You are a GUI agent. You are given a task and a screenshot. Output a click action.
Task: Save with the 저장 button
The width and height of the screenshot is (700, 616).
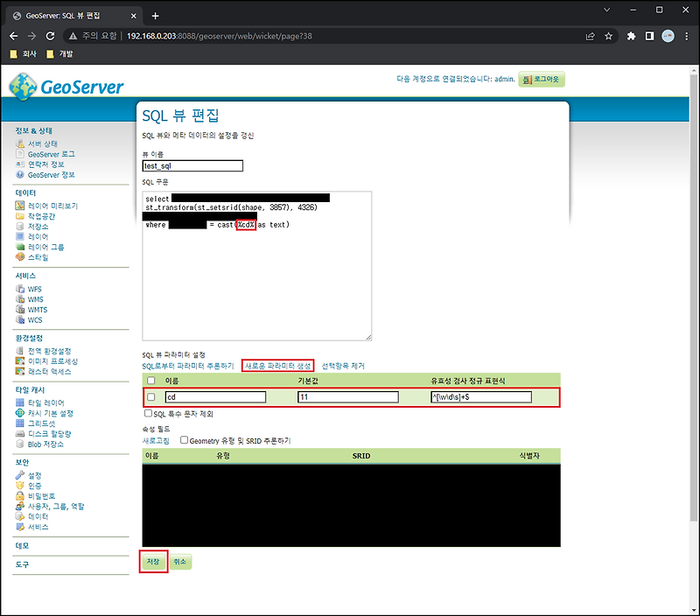tap(152, 562)
